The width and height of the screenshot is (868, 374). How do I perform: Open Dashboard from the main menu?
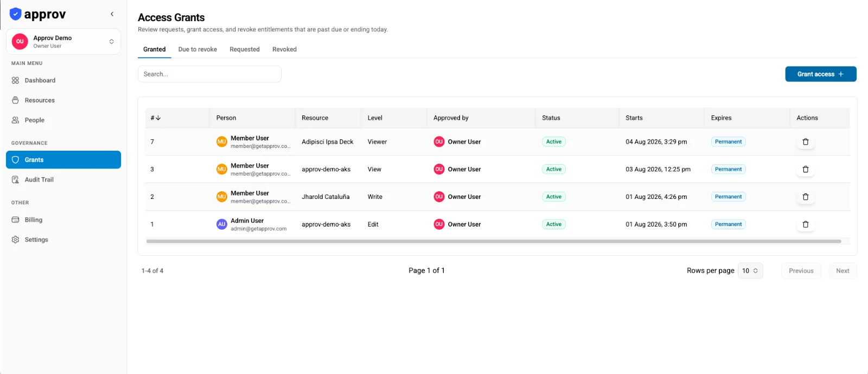(63, 80)
